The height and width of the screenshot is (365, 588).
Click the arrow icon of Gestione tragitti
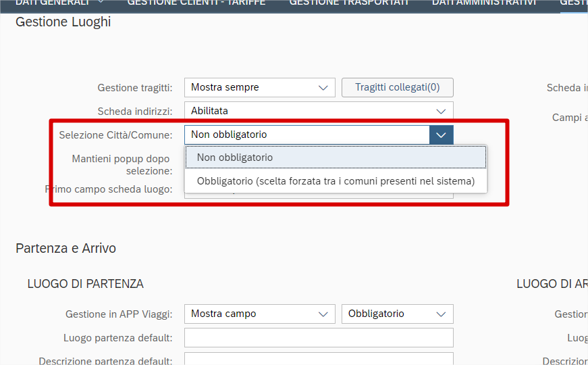tap(323, 87)
